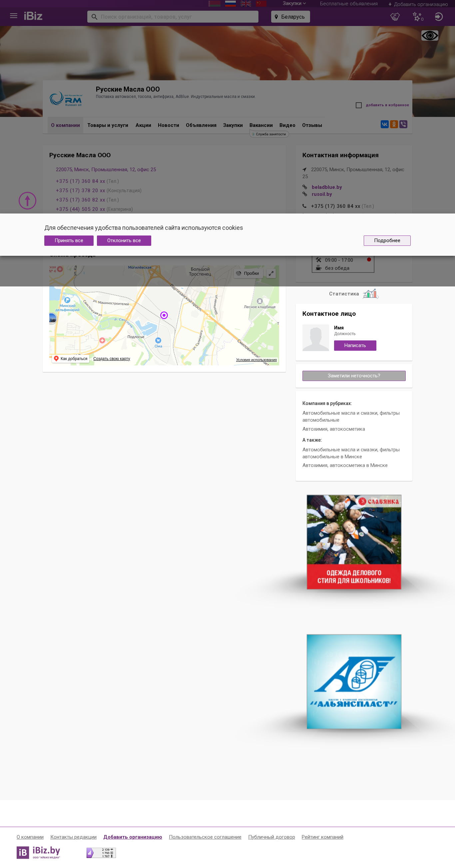Select the Russian flag language icon
Screen dimensions: 455x868
tap(230, 4)
